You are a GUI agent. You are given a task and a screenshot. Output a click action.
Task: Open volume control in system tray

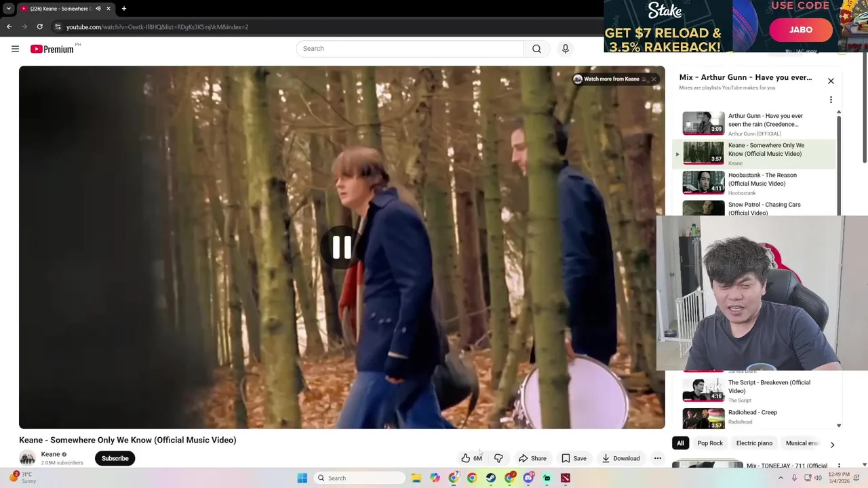[x=818, y=478]
